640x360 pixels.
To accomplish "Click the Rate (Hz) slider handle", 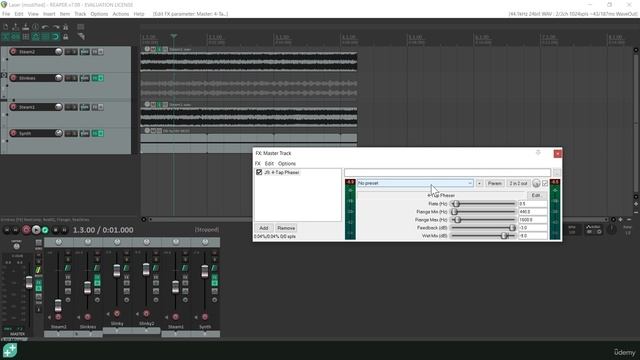I will click(x=456, y=204).
